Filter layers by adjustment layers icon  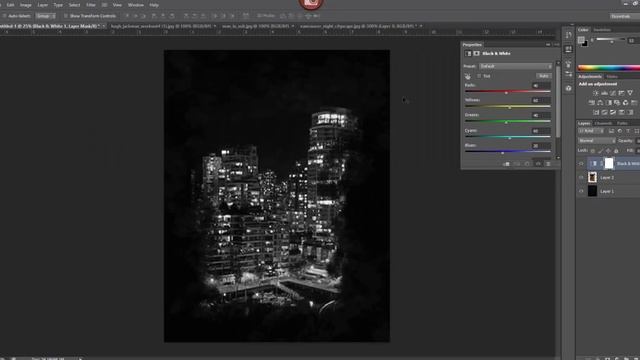tap(620, 131)
